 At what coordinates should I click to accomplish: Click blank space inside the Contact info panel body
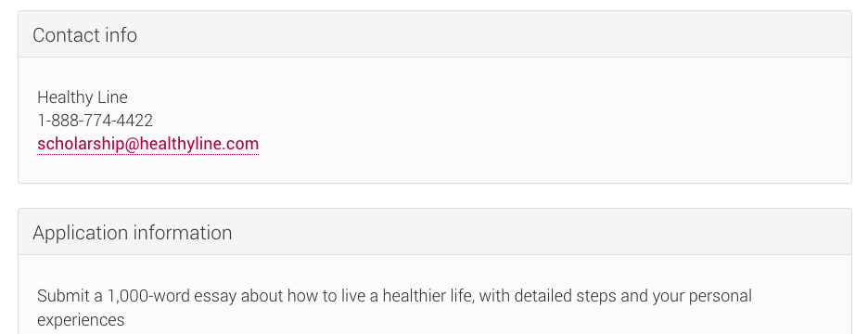[x=554, y=121]
